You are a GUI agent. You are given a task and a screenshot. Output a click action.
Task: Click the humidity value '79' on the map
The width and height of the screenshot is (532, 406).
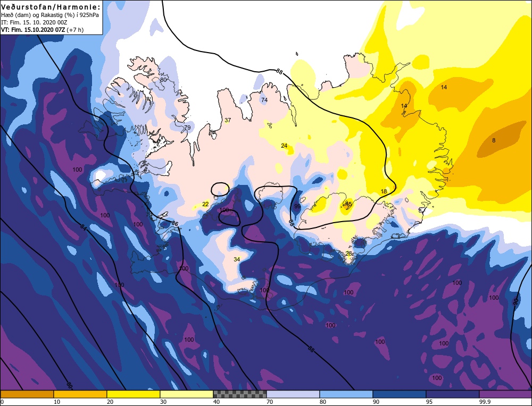click(187, 128)
